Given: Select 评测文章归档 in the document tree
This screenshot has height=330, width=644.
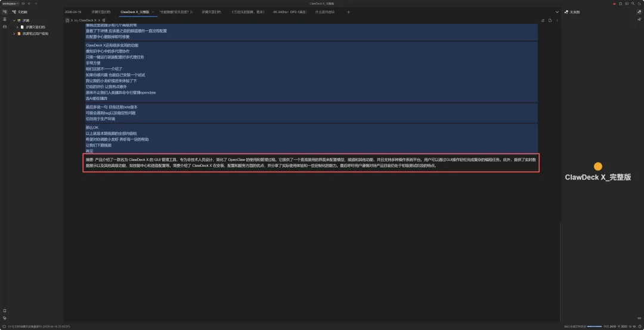Looking at the screenshot, I should [x=36, y=27].
